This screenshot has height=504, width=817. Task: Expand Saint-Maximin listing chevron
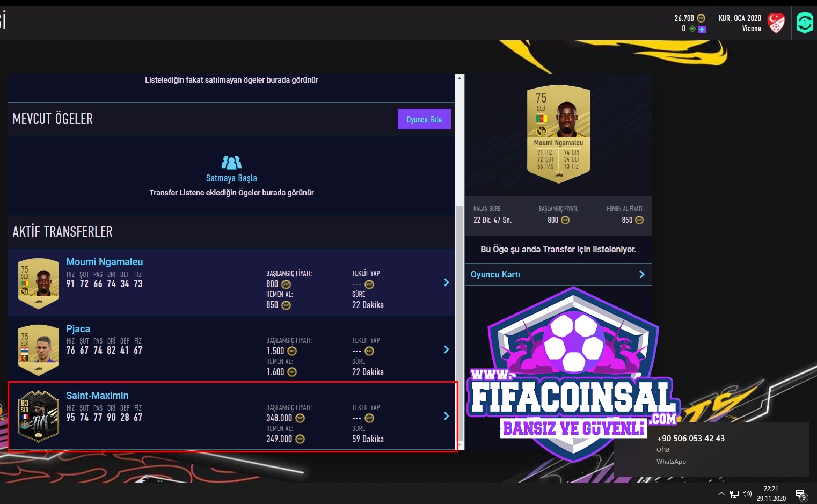[x=447, y=416]
